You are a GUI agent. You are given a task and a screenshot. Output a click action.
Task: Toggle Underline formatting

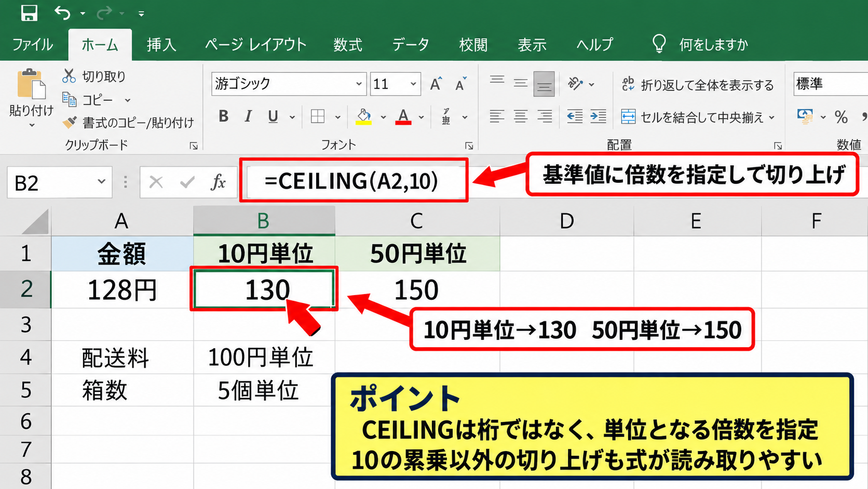[273, 116]
